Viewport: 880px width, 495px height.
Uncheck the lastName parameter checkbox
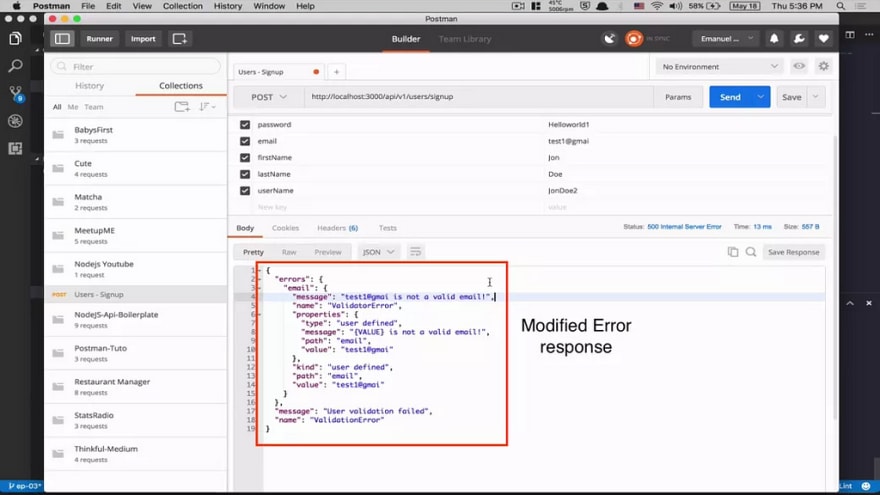pyautogui.click(x=245, y=174)
